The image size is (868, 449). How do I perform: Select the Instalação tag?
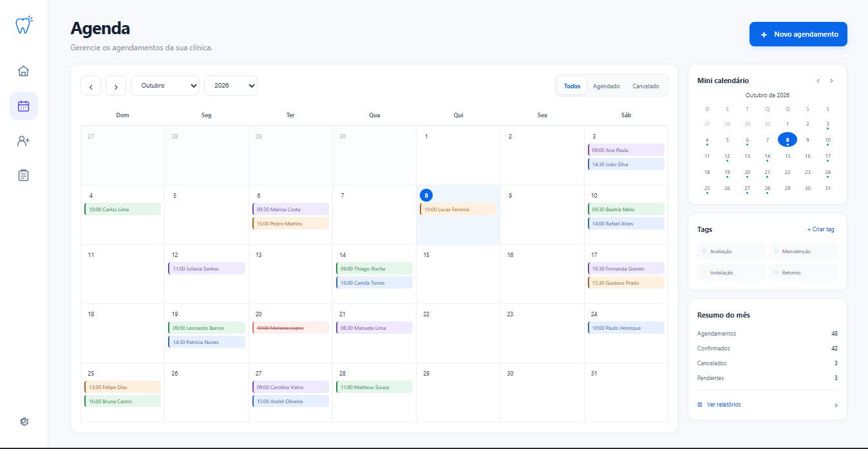click(731, 272)
